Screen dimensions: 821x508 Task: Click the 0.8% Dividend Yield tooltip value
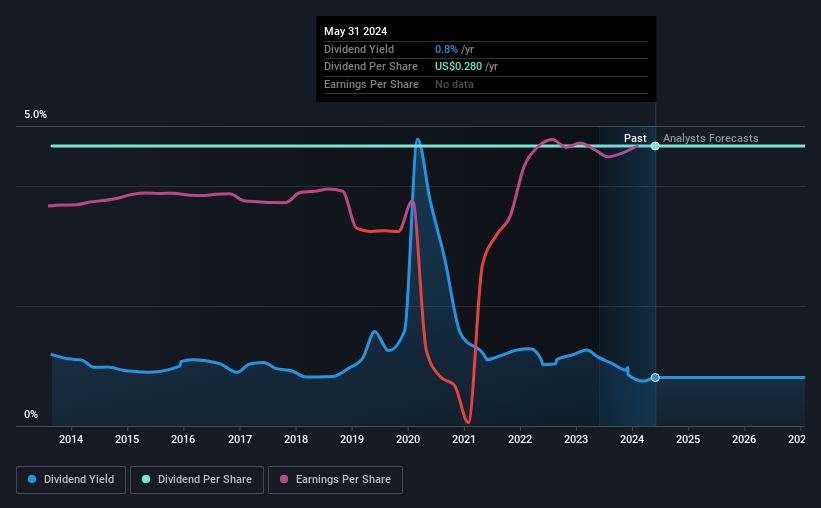pyautogui.click(x=446, y=49)
